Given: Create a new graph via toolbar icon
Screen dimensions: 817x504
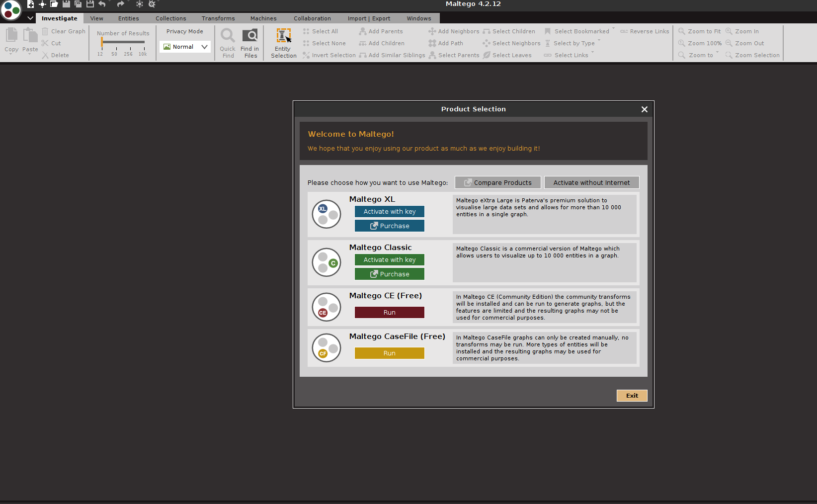Looking at the screenshot, I should (30, 4).
